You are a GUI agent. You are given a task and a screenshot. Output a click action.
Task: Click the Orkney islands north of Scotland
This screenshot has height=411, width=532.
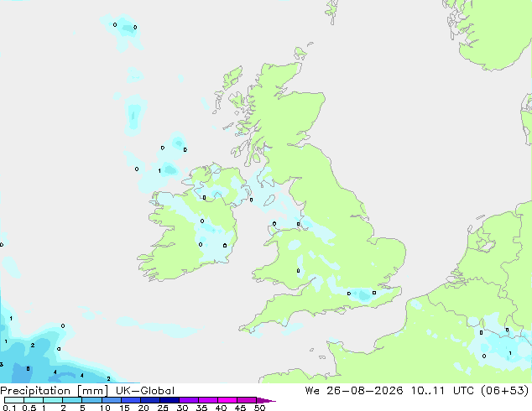301,53
